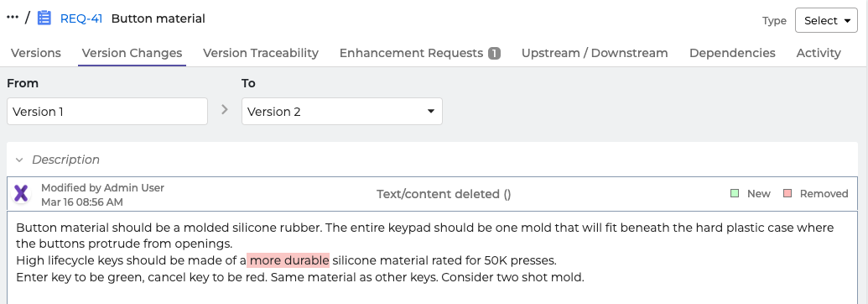Click the breadcrumb ellipsis icon

tap(13, 18)
